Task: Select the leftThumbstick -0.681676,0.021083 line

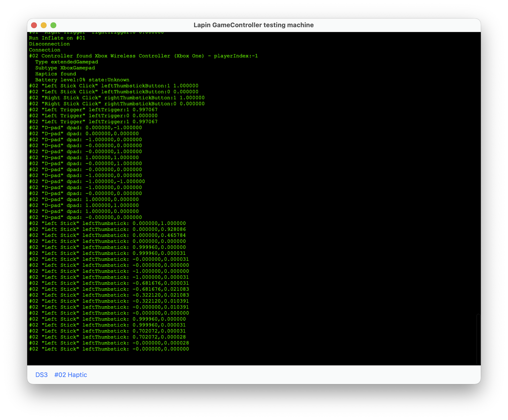Action: point(109,289)
